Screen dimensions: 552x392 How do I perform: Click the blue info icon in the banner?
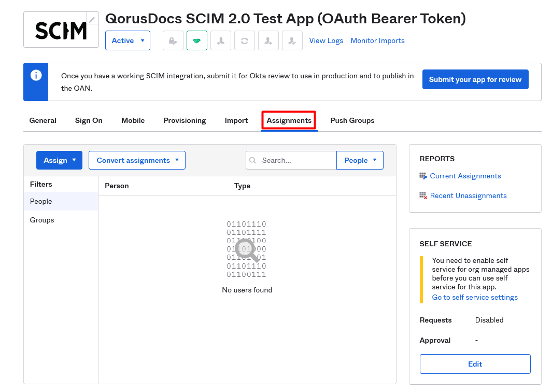tap(36, 75)
